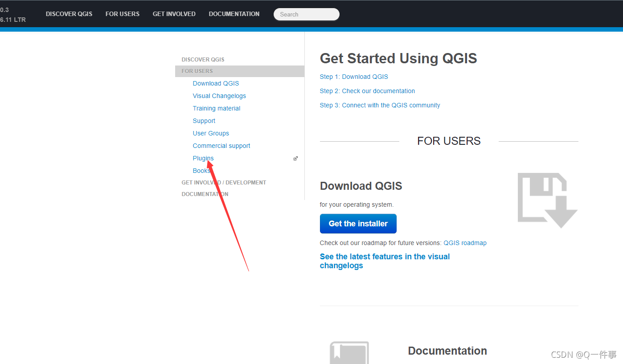The height and width of the screenshot is (364, 623).
Task: Open the GET INVOLVED top navigation menu
Action: click(x=174, y=14)
